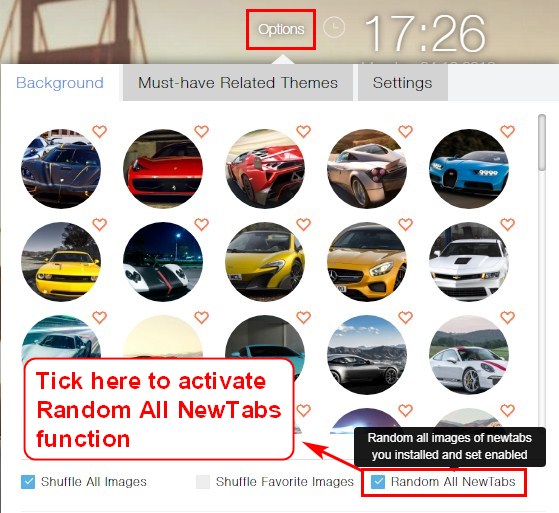Favorite the yellow Dodge Challenger wallpaper

pyautogui.click(x=99, y=225)
